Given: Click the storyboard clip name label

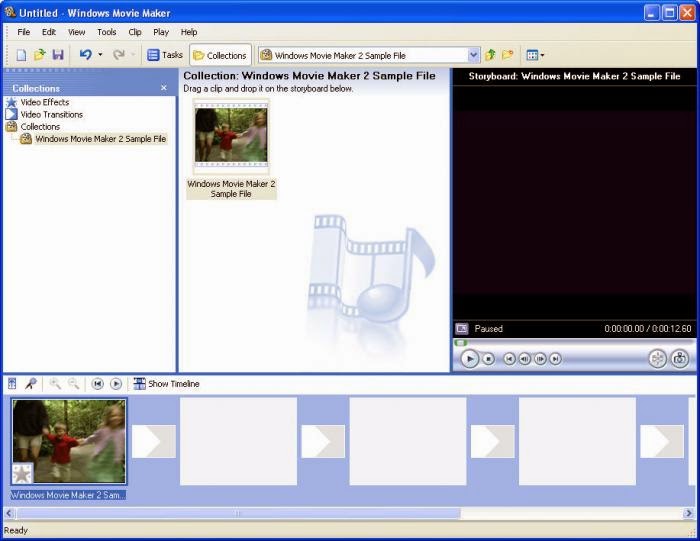Looking at the screenshot, I should coord(68,495).
